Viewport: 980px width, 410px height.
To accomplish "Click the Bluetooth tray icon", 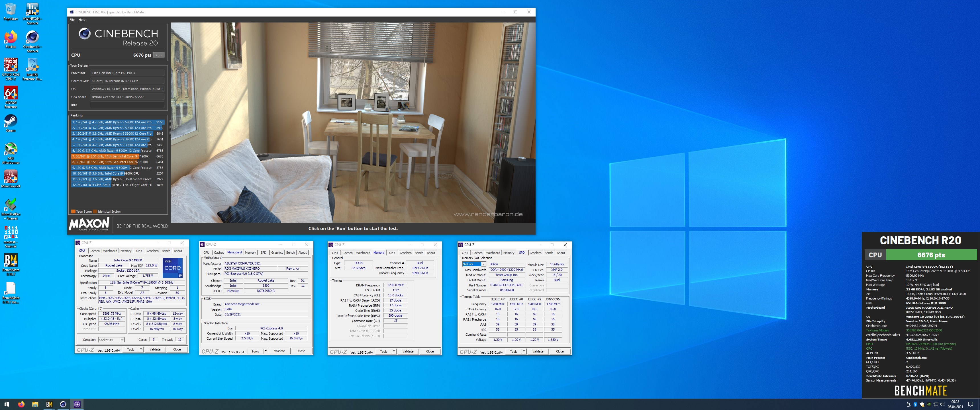I will [915, 404].
